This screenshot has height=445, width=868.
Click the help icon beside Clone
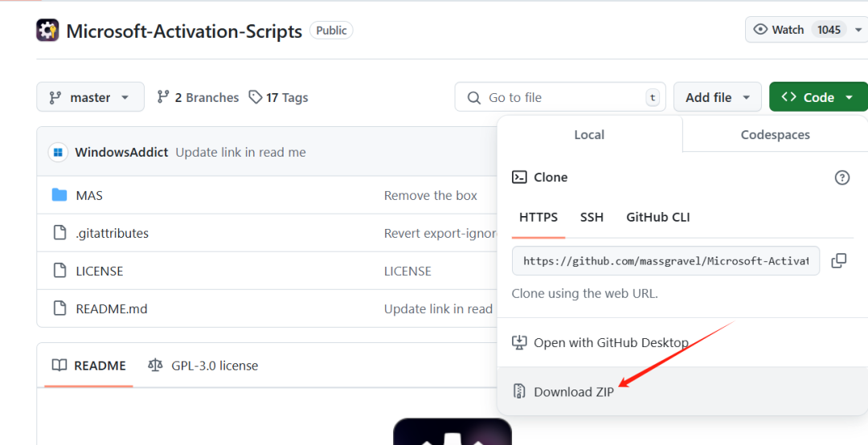(x=841, y=178)
